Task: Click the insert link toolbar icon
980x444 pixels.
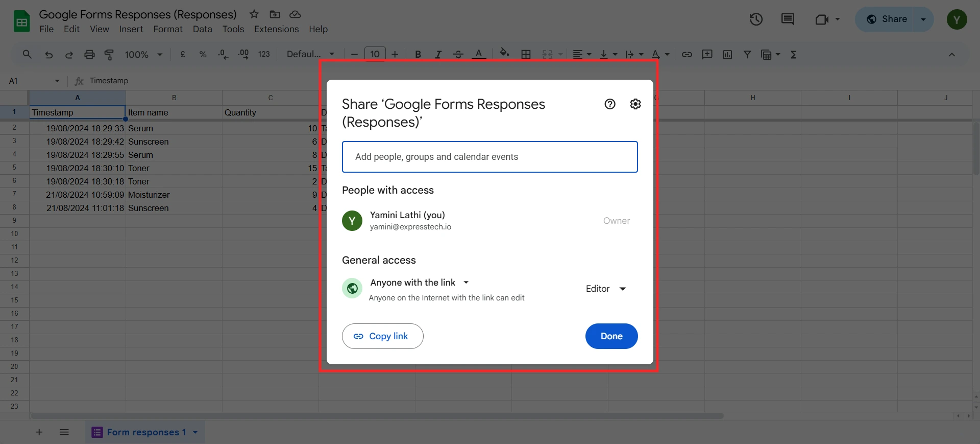Action: coord(687,54)
